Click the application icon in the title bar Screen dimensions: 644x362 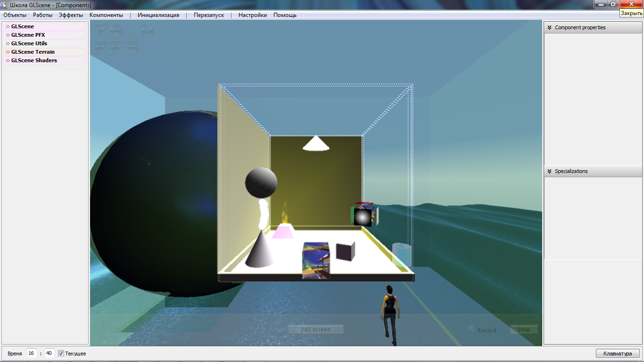pos(4,5)
